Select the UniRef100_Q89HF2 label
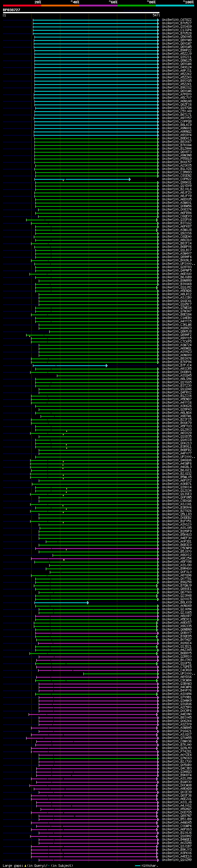Image resolution: width=197 pixels, height=868 pixels. [x=176, y=335]
